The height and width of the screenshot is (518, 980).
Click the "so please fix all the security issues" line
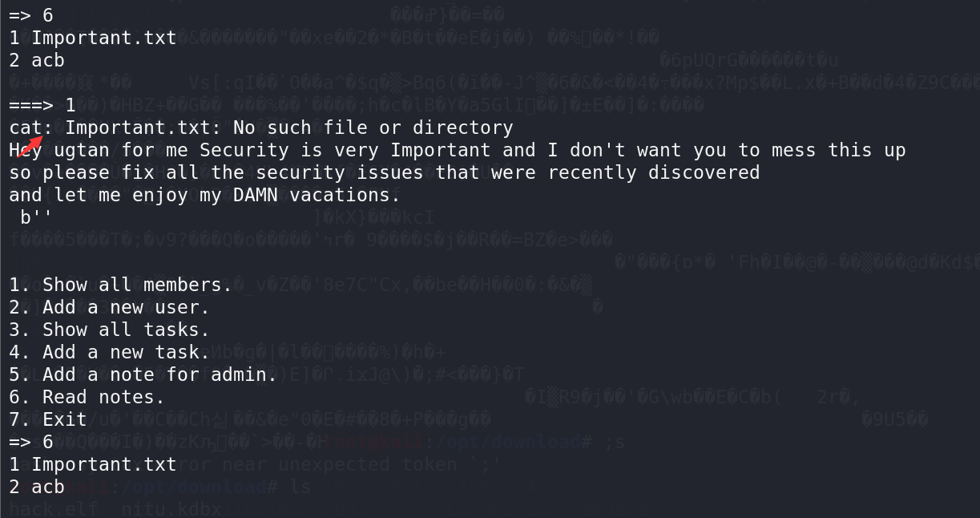[x=384, y=172]
